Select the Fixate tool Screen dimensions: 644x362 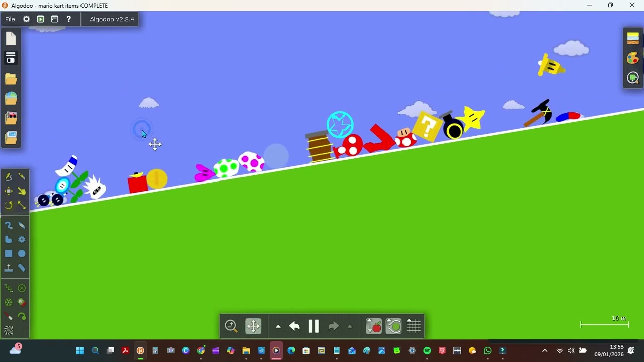coord(22,288)
